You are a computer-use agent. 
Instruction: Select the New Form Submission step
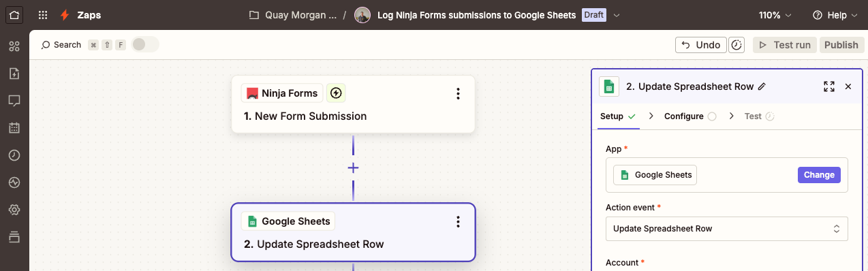(353, 104)
